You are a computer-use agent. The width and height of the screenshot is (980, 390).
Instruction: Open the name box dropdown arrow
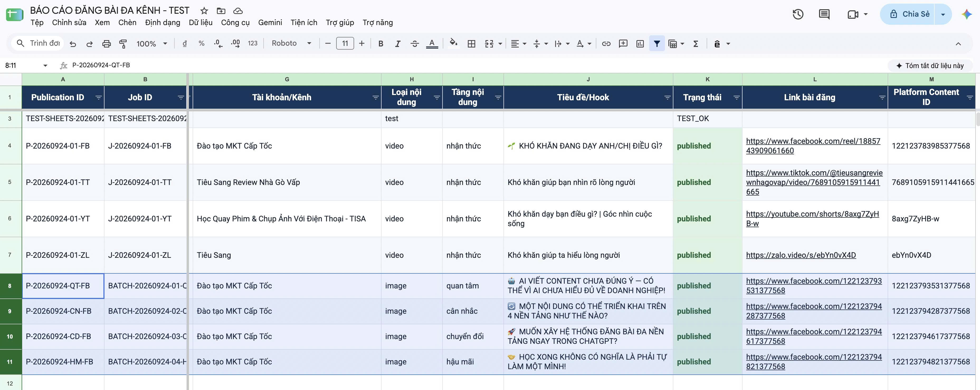point(45,65)
